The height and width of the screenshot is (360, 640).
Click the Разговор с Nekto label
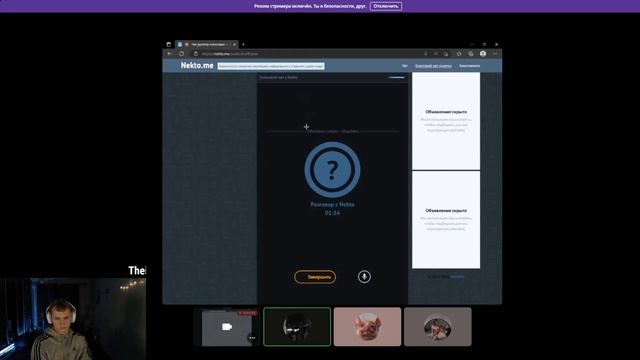click(332, 204)
